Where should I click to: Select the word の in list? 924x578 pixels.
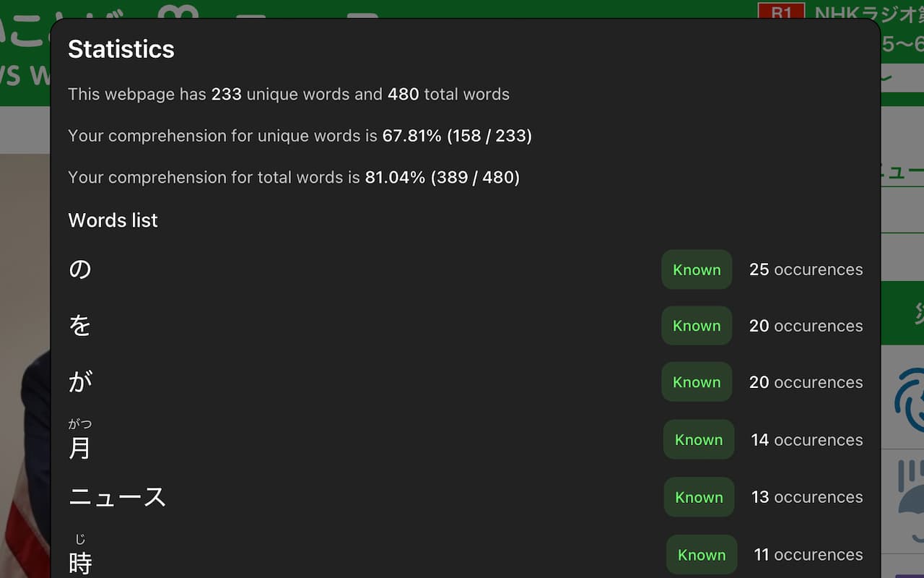pos(80,269)
